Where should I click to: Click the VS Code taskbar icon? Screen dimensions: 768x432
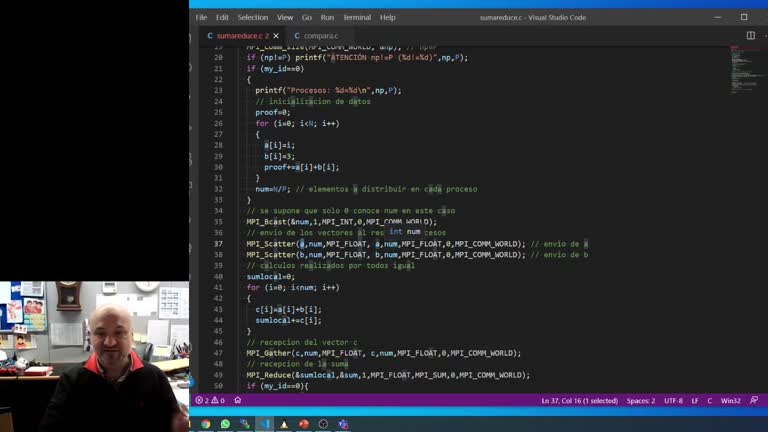[x=265, y=424]
